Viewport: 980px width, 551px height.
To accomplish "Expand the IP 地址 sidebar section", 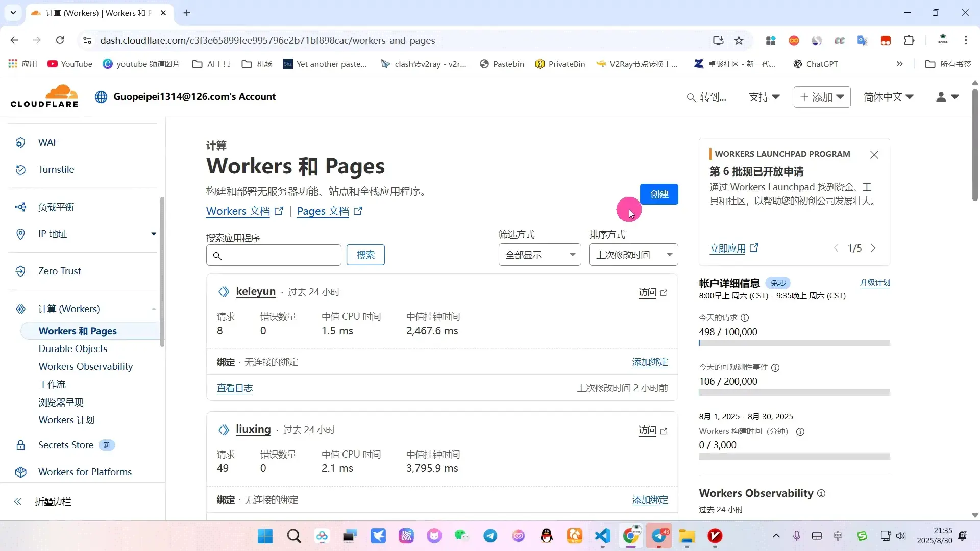I will (x=153, y=234).
